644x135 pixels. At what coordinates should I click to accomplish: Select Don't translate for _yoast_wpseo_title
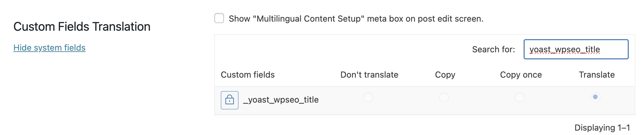(x=368, y=97)
